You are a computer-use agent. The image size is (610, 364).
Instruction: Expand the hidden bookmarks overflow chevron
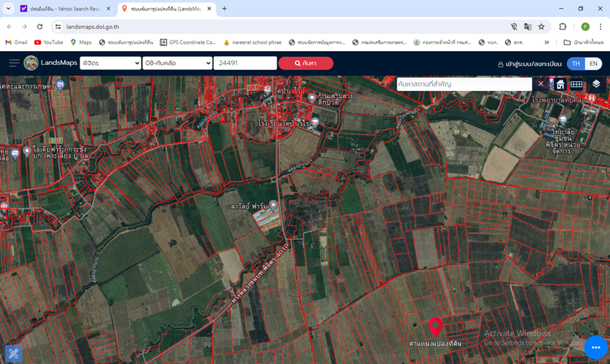click(x=547, y=42)
